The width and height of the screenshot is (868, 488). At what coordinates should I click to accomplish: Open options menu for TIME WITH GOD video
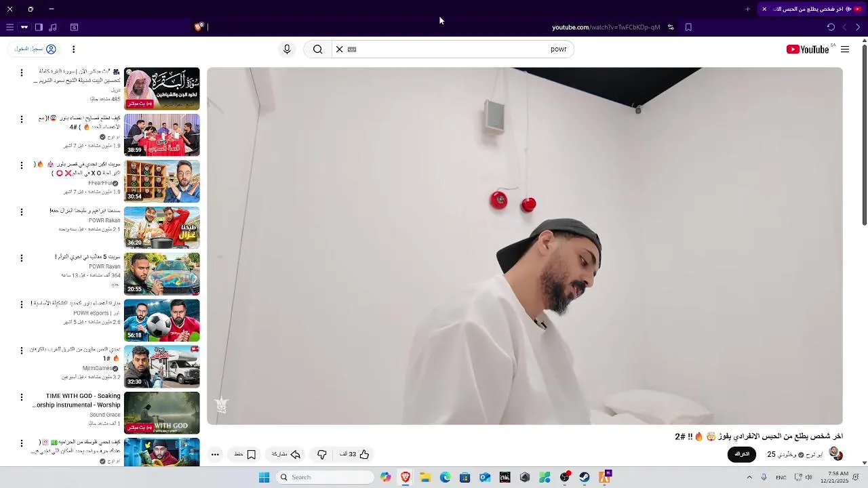21,397
